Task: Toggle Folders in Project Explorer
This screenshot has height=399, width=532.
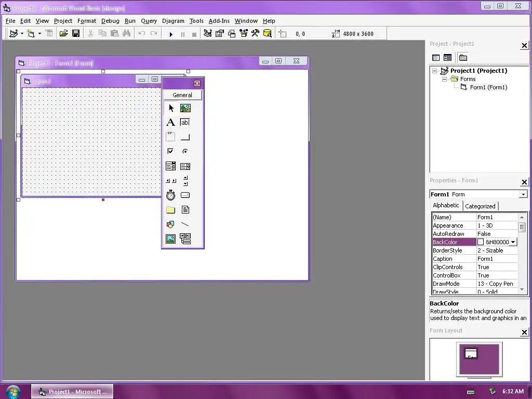Action: (x=463, y=58)
